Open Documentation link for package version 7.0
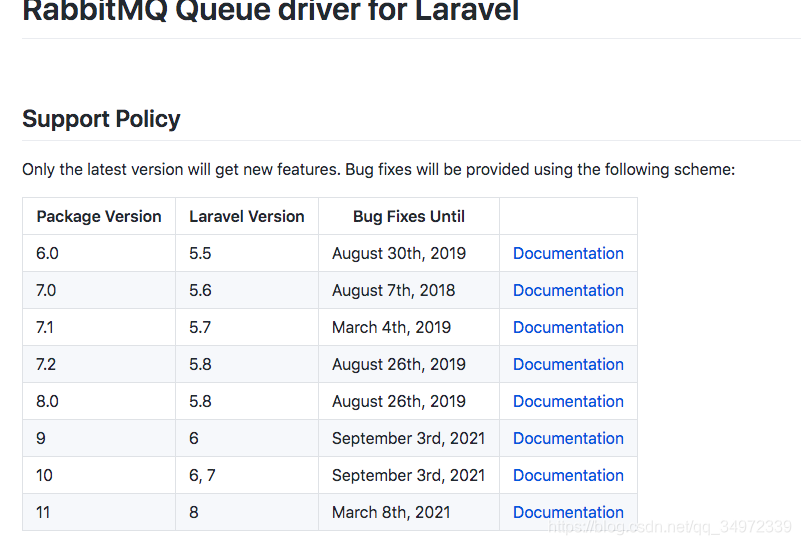Image resolution: width=801 pixels, height=545 pixels. pyautogui.click(x=568, y=290)
